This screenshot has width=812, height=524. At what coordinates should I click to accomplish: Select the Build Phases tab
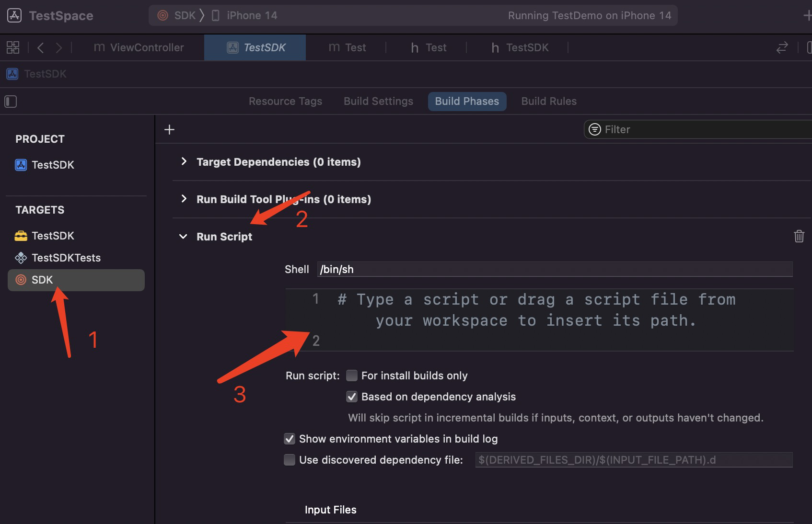click(467, 101)
